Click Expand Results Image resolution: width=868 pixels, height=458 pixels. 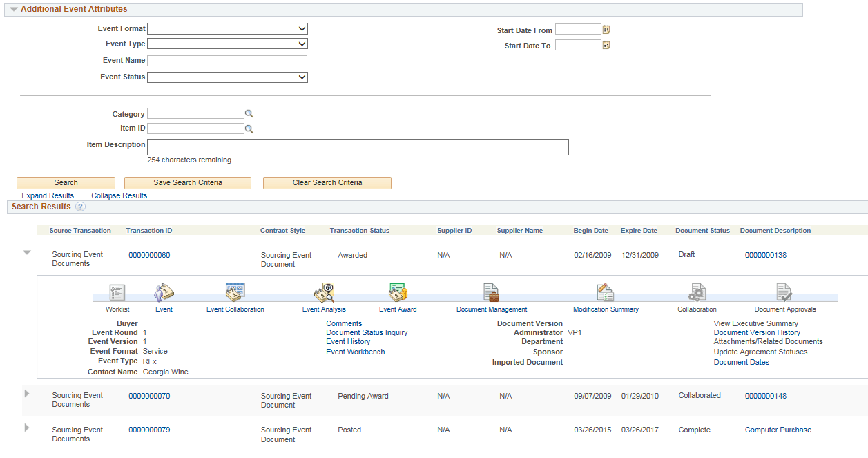47,195
